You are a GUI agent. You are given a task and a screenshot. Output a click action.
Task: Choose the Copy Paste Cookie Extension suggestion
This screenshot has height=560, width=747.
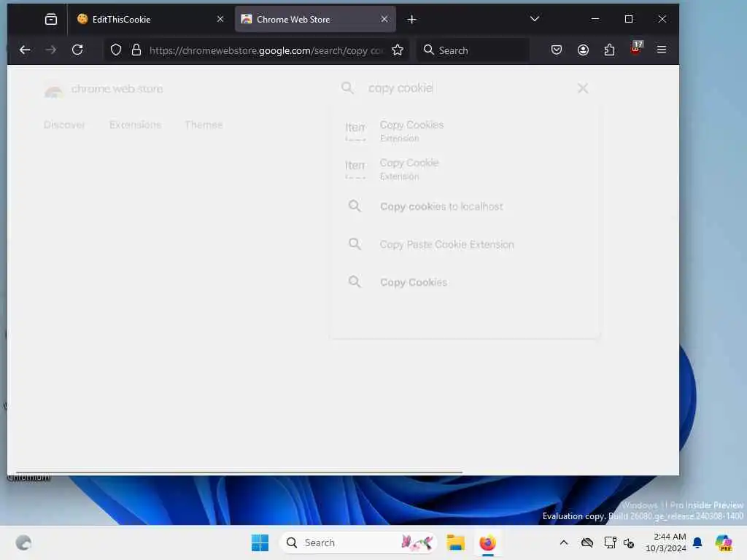coord(465,244)
